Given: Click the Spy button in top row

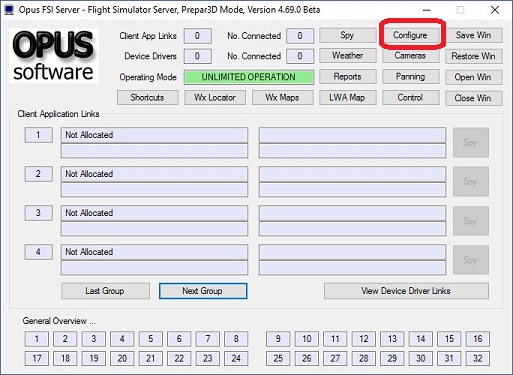Looking at the screenshot, I should [x=347, y=35].
